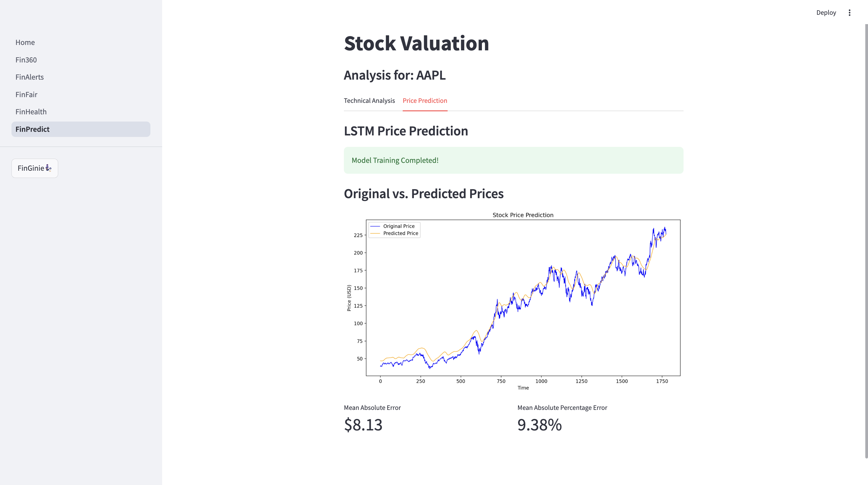
Task: Click the FinGinie genie button
Action: tap(35, 168)
